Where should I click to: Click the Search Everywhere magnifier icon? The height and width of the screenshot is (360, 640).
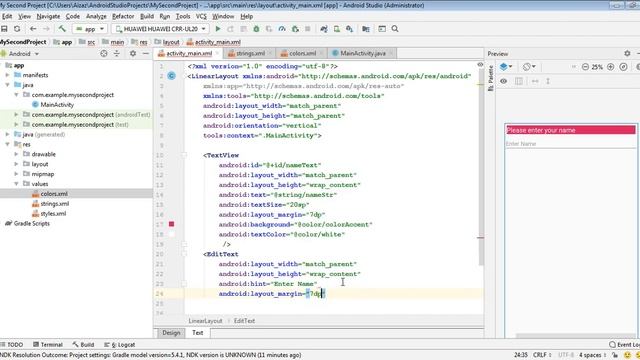pos(395,29)
